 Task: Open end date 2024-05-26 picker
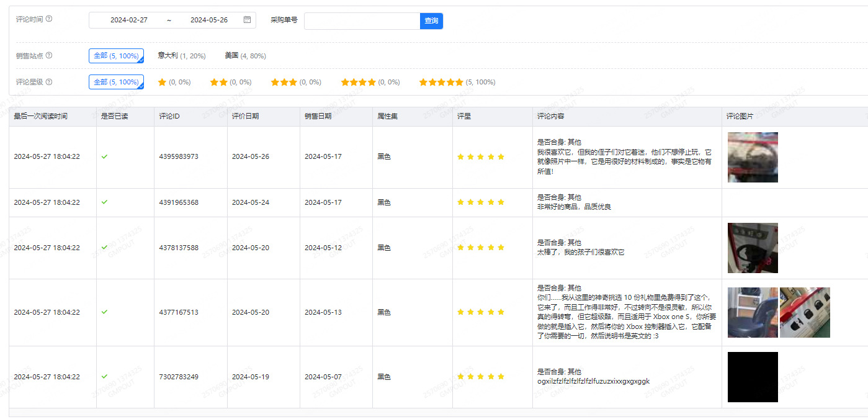208,20
